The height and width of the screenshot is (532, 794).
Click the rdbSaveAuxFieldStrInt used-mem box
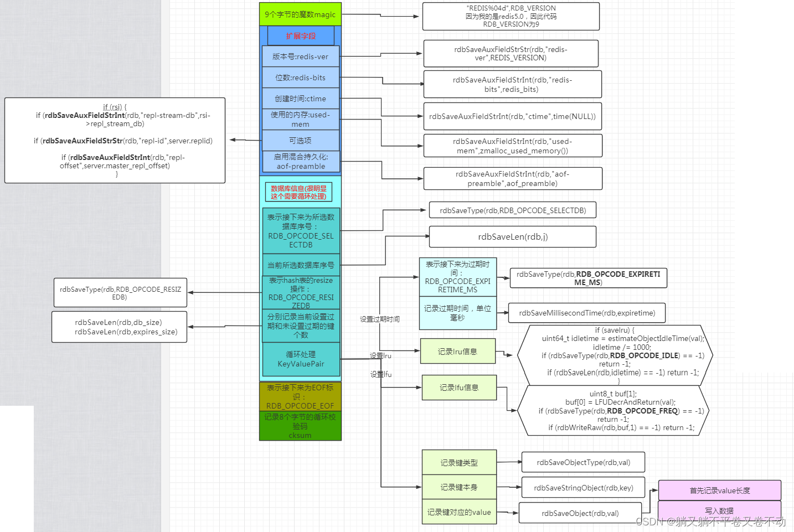513,146
